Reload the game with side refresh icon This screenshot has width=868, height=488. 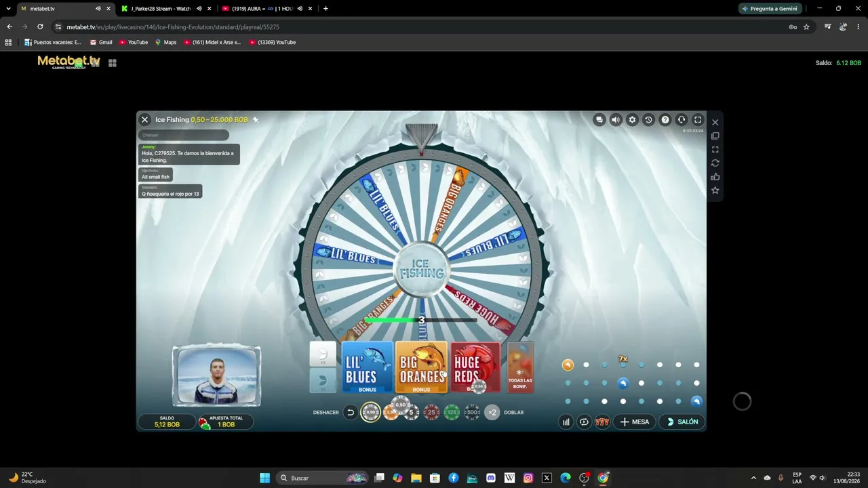click(715, 163)
